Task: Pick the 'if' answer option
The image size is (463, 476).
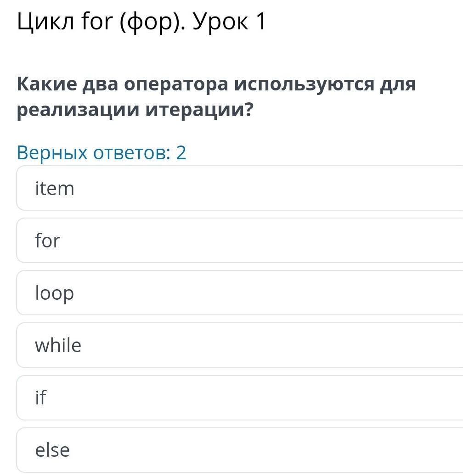Action: [239, 398]
